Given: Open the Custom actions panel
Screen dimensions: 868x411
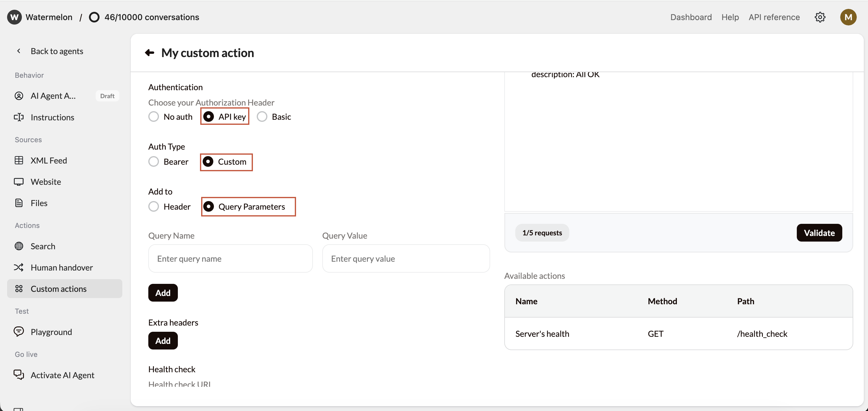Looking at the screenshot, I should (58, 289).
